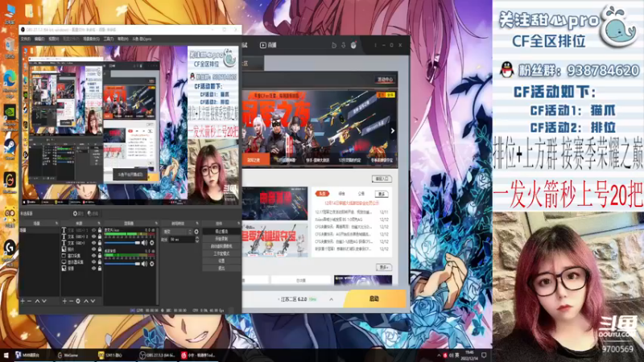
Task: Pop out the Sources dock panel icon
Action: click(99, 224)
